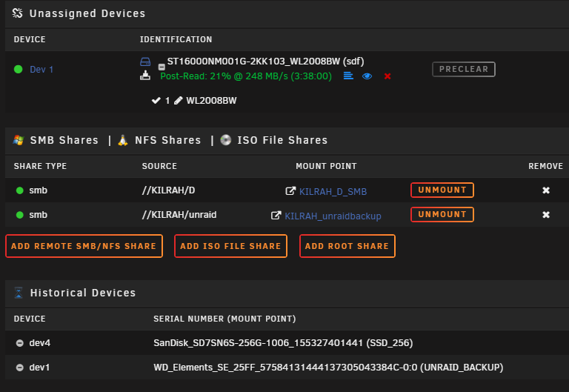The height and width of the screenshot is (392, 569).
Task: Click the ISO File Shares label
Action: pyautogui.click(x=282, y=140)
